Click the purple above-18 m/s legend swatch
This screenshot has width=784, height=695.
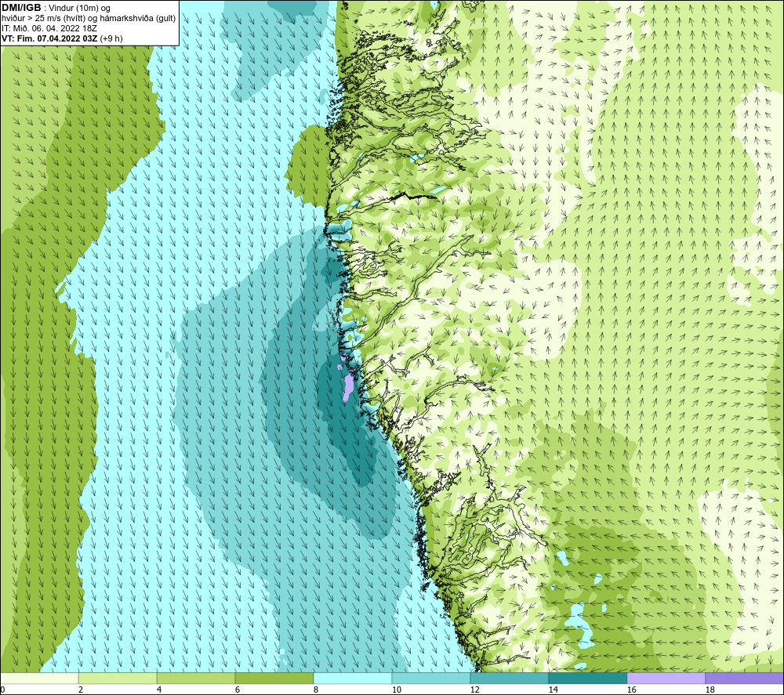pyautogui.click(x=745, y=678)
